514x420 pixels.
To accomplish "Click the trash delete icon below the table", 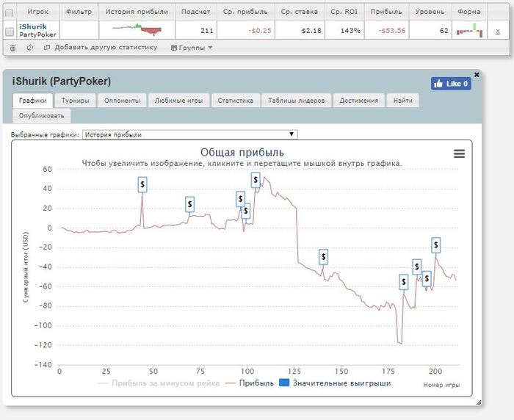I will pos(12,48).
